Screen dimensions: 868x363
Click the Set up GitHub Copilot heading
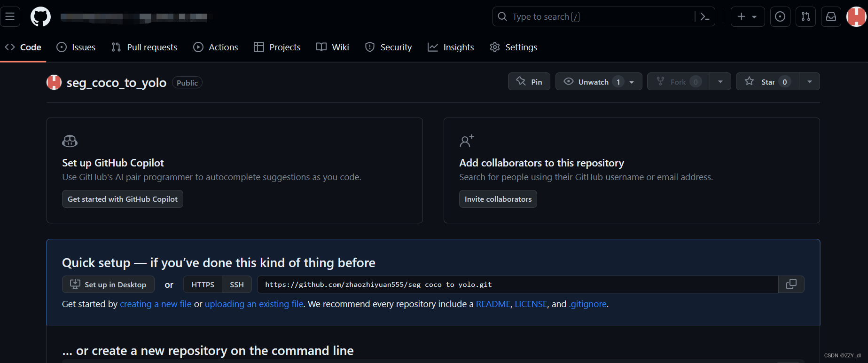click(x=113, y=163)
